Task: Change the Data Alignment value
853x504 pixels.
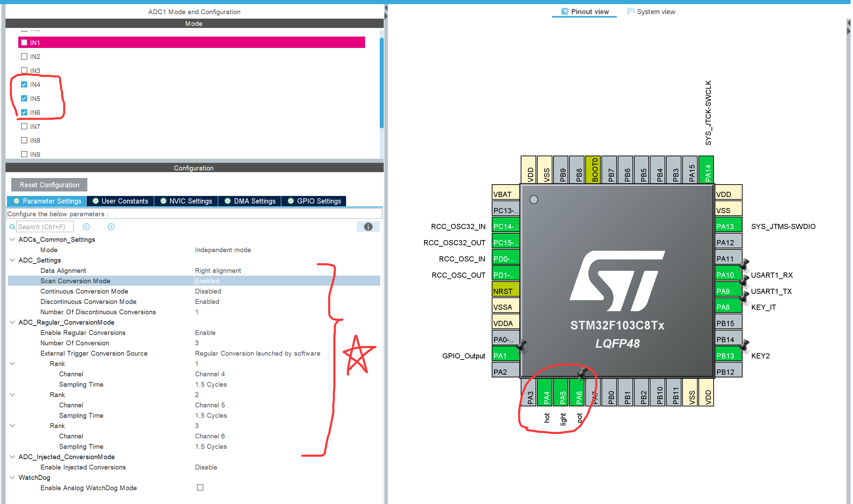Action: [x=218, y=270]
